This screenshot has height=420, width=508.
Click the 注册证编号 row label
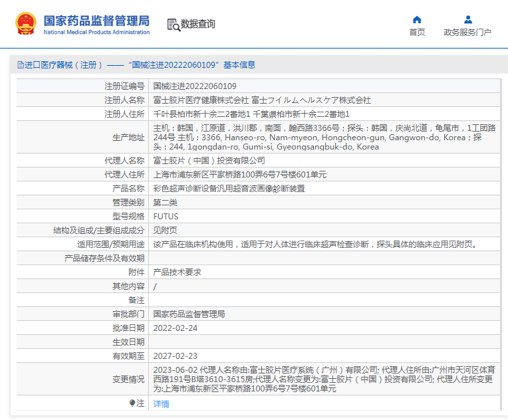coord(124,86)
